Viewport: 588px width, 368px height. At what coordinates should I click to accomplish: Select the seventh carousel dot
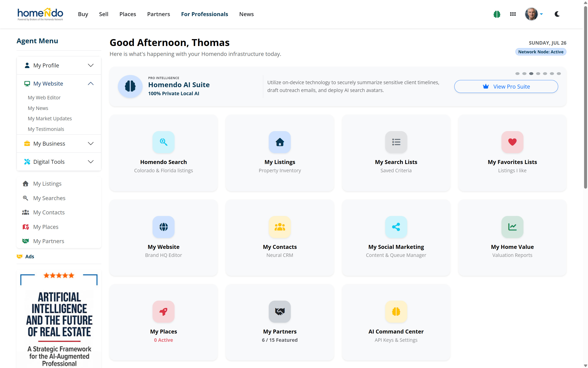click(559, 74)
